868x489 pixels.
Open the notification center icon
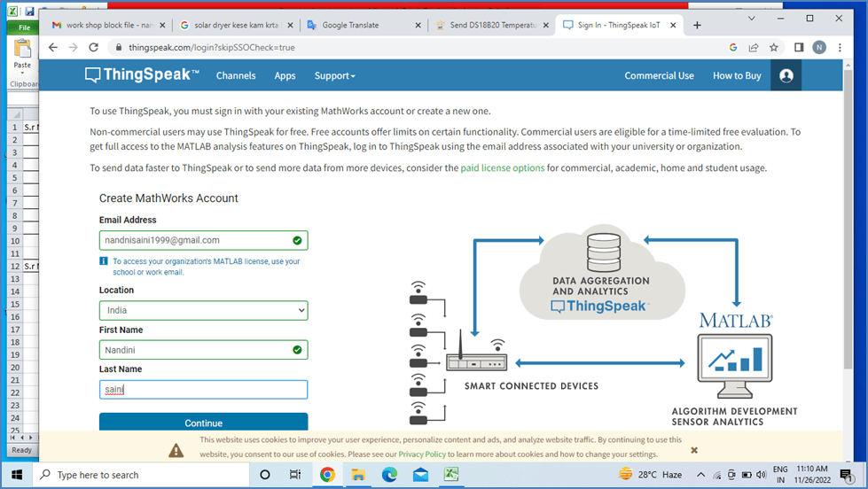coord(846,475)
